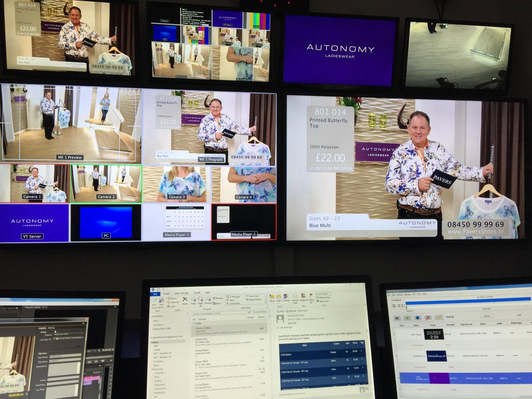Click the search magnifier in Outlook mailbox search
This screenshot has height=399, width=532.
click(x=249, y=312)
